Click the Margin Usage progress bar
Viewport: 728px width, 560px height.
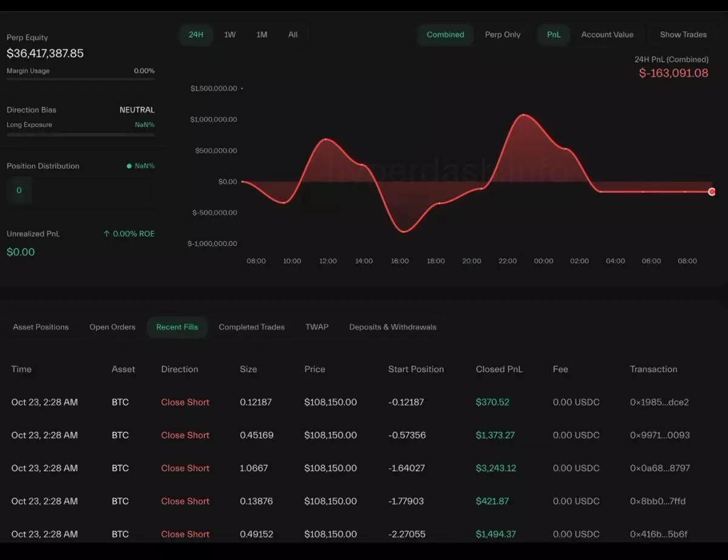coord(80,79)
